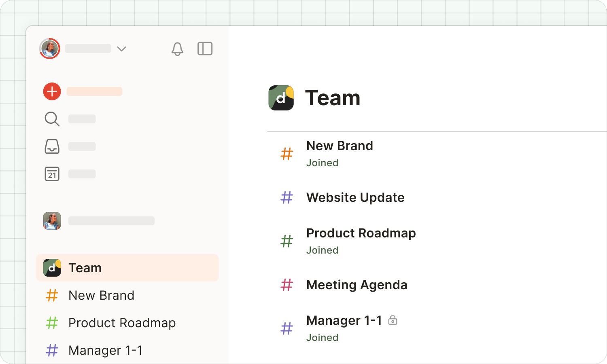Click the lock icon next to Manager 1-1

[x=393, y=320]
